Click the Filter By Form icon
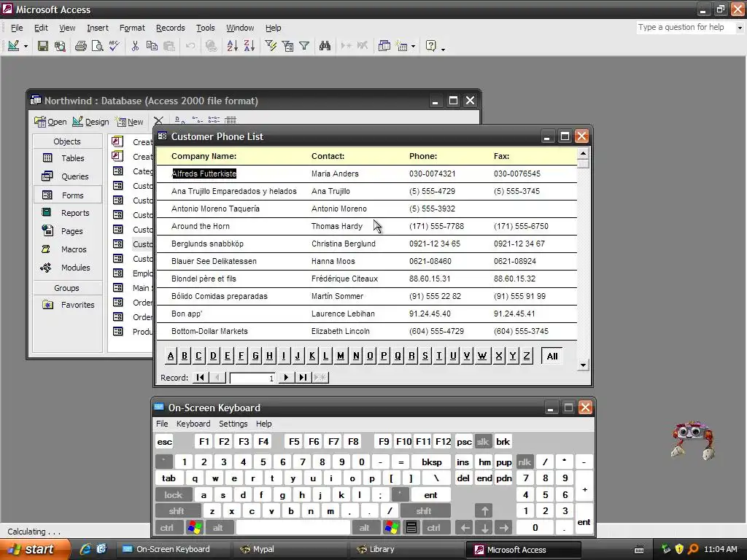The image size is (747, 560). tap(287, 46)
